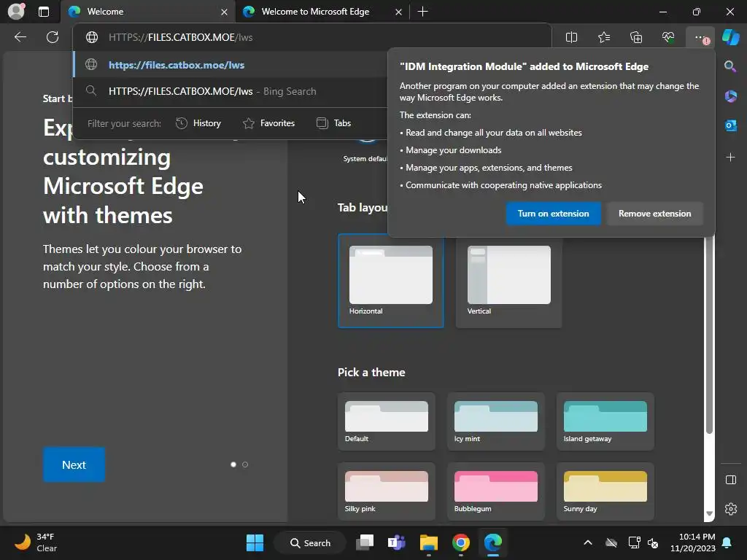747x560 pixels.
Task: Show hidden system tray icons
Action: pos(588,542)
